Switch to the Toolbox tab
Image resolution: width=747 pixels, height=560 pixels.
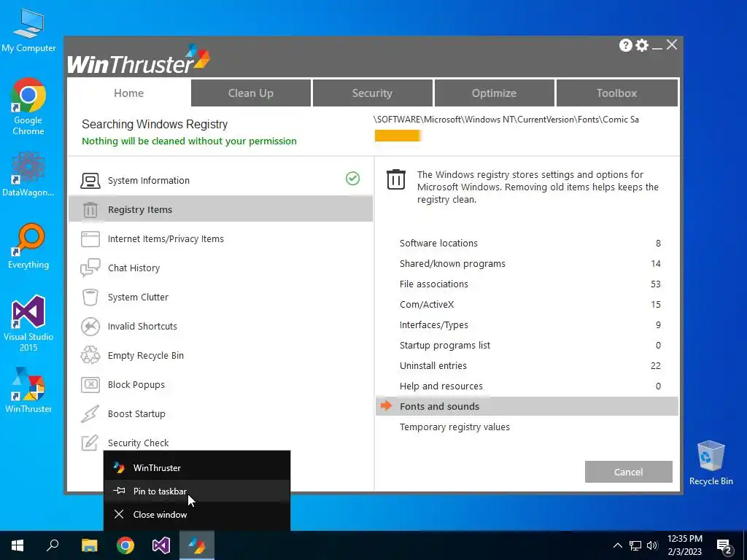tap(616, 93)
